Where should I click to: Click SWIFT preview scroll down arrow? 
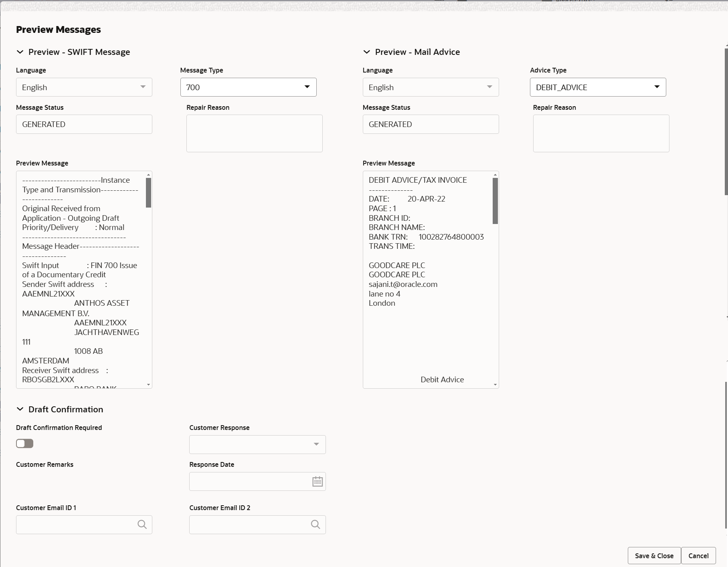[148, 385]
